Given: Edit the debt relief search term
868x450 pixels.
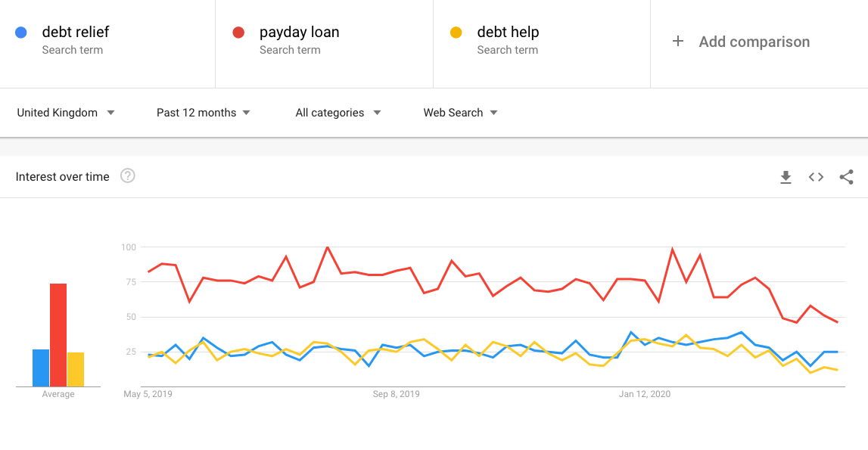Looking at the screenshot, I should point(76,33).
